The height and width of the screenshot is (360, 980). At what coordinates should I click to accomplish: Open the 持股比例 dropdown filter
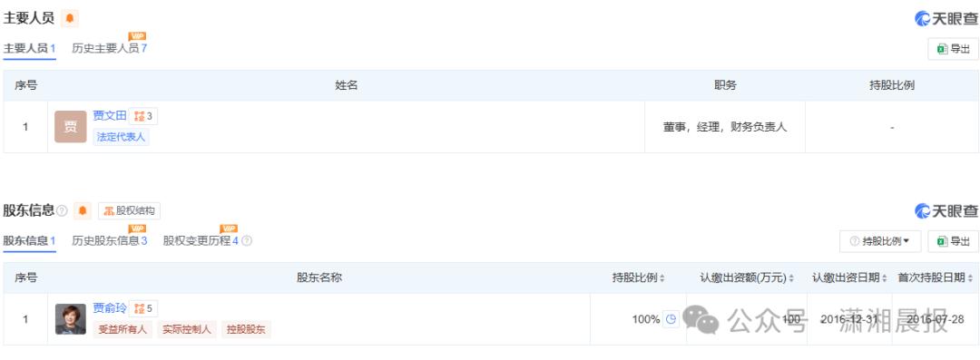coord(880,241)
